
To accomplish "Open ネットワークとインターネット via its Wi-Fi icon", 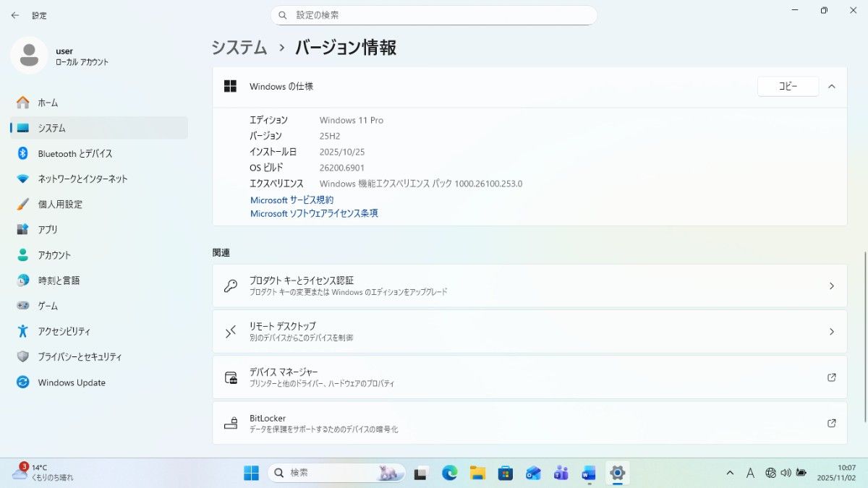I will click(x=23, y=179).
